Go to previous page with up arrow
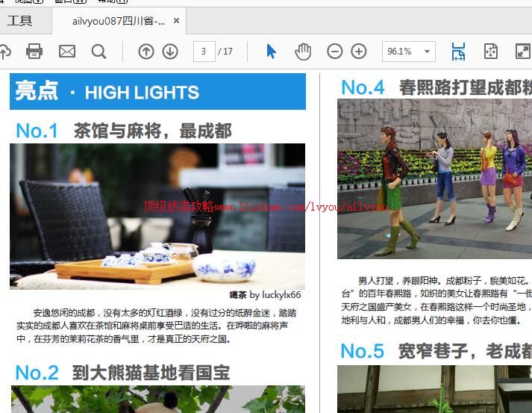 146,52
